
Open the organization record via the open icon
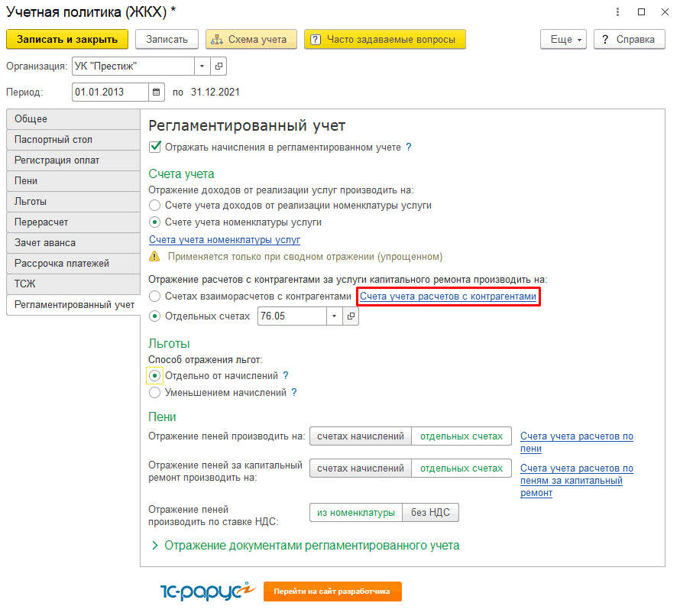click(x=219, y=66)
